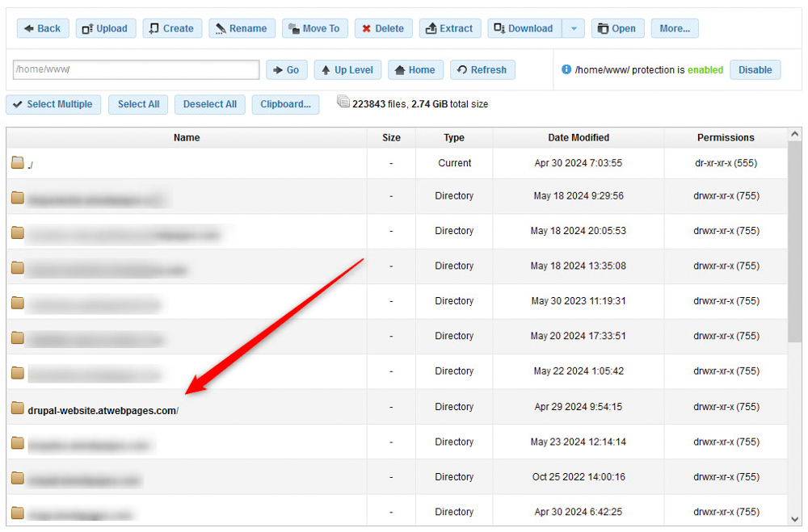Screen dimensions: 808x532
Task: Click the Refresh icon to reload listing
Action: pyautogui.click(x=460, y=69)
